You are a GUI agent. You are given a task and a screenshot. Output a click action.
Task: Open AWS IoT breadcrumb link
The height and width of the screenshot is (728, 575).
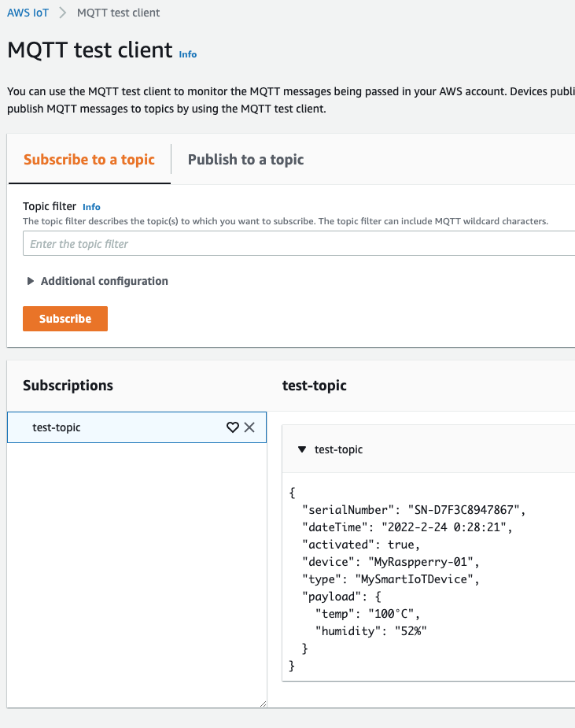click(28, 13)
